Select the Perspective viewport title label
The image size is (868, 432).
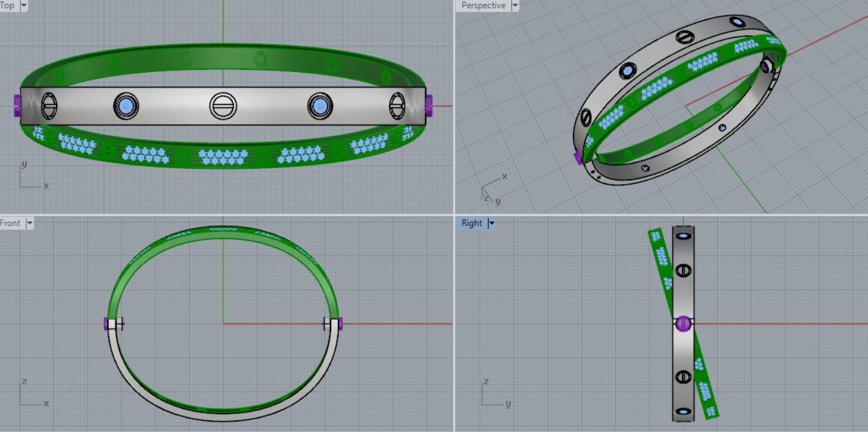click(483, 5)
